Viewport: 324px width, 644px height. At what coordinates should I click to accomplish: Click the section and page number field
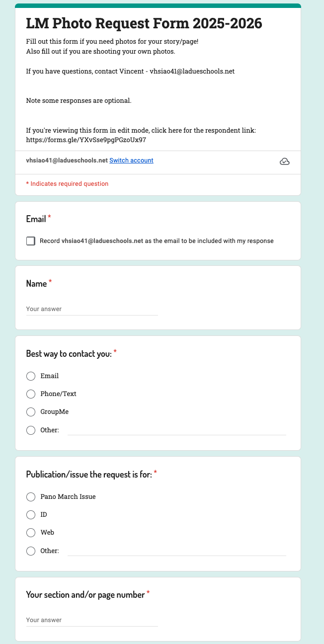[92, 620]
